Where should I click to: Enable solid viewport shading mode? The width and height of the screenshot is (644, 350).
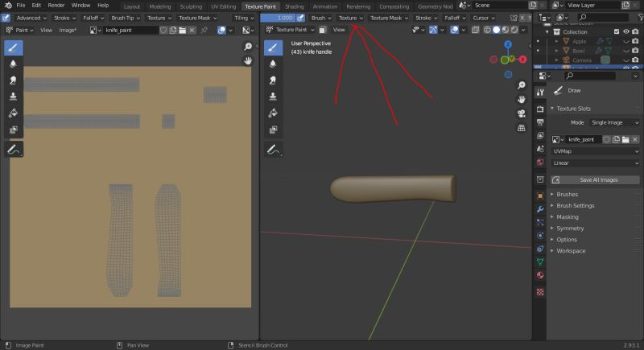click(x=496, y=30)
